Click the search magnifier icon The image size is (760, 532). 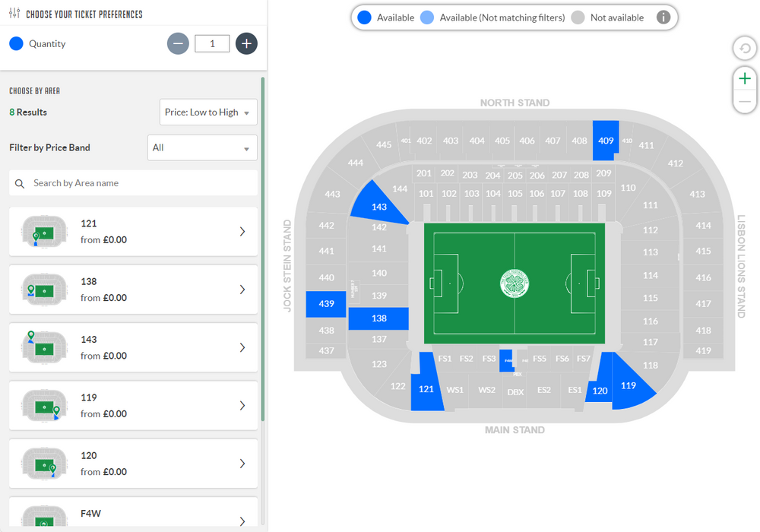(x=20, y=183)
